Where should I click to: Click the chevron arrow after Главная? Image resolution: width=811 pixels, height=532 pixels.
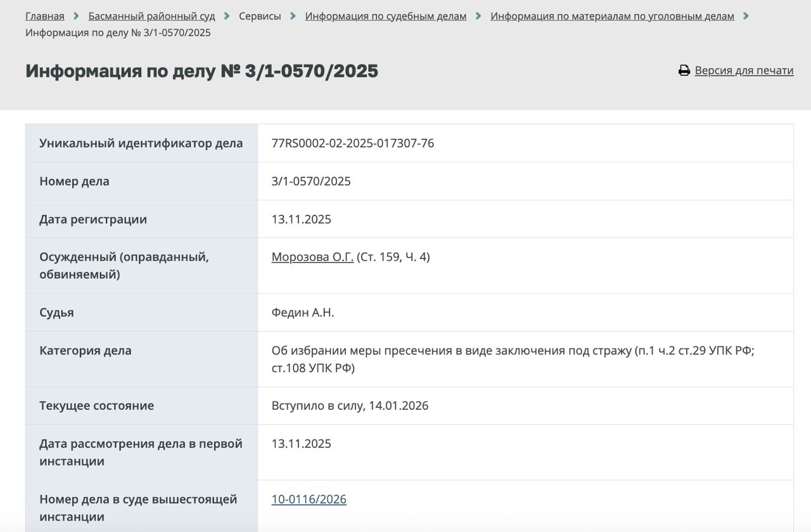pyautogui.click(x=76, y=16)
